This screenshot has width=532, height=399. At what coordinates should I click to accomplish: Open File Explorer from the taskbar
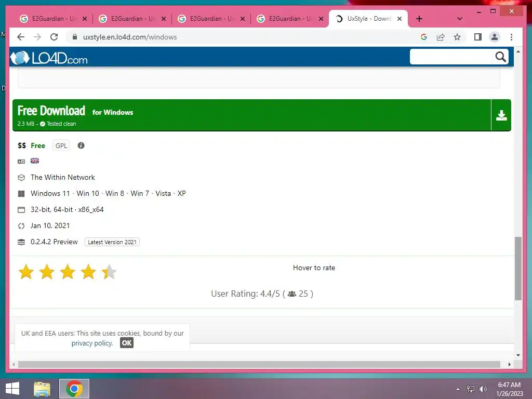click(x=42, y=389)
